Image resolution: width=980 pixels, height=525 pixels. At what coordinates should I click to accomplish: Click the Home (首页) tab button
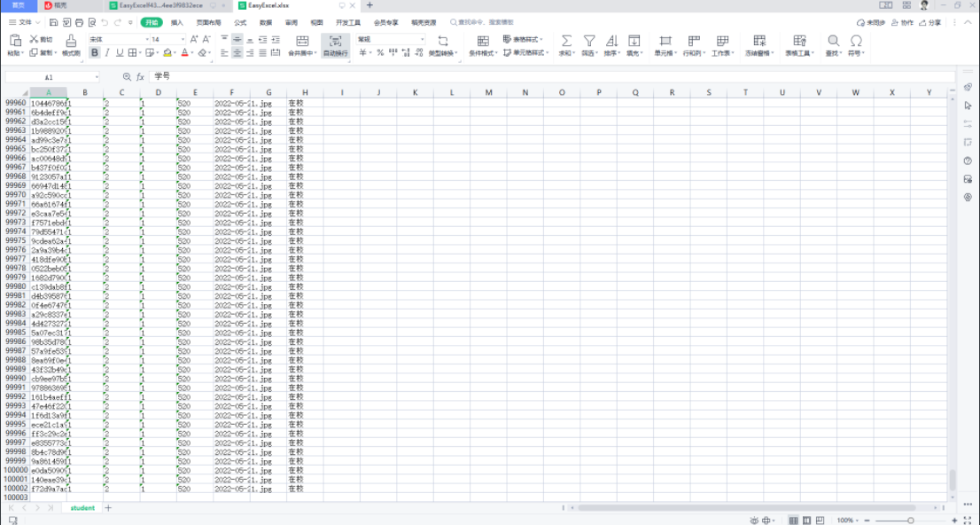19,5
